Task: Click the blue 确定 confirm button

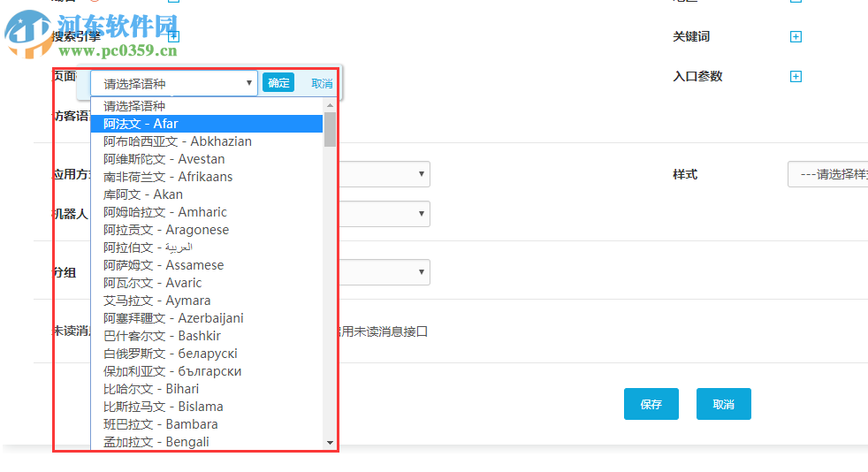Action: tap(278, 83)
